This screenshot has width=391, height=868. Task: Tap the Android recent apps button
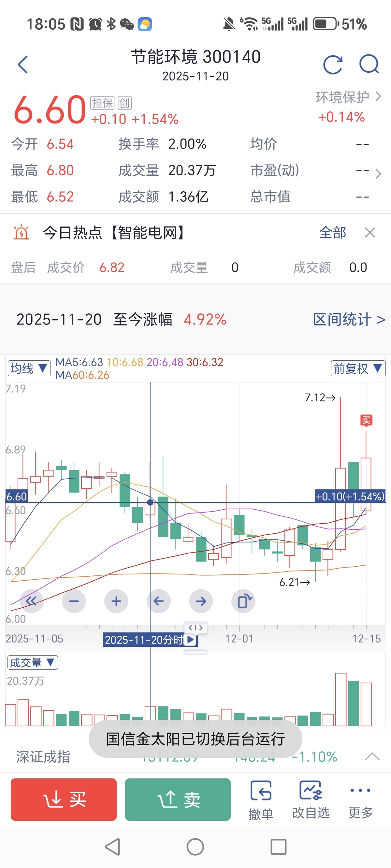pyautogui.click(x=278, y=846)
